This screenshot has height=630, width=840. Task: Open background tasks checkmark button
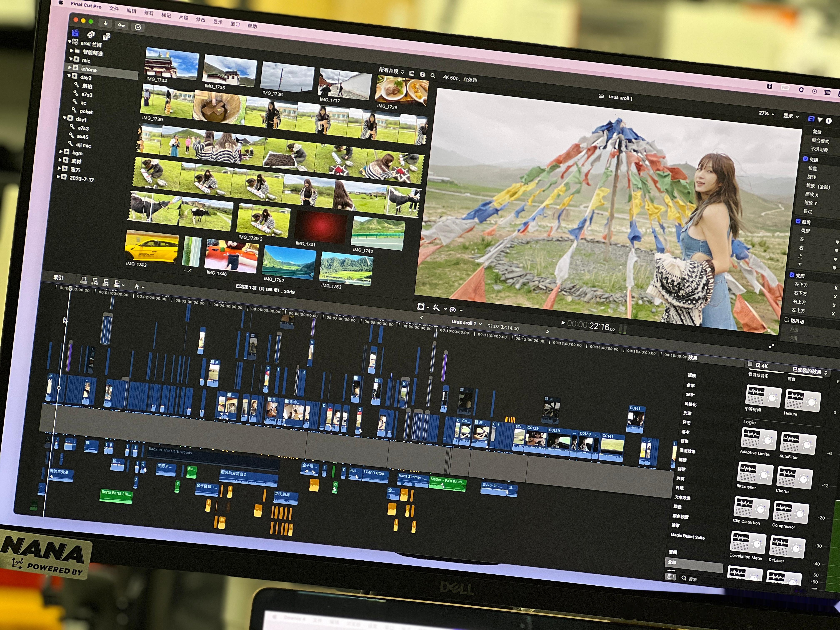pyautogui.click(x=138, y=27)
